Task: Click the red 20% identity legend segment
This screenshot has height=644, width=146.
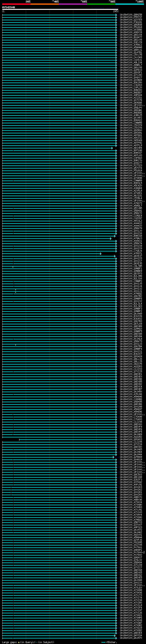Action: coord(16,4)
